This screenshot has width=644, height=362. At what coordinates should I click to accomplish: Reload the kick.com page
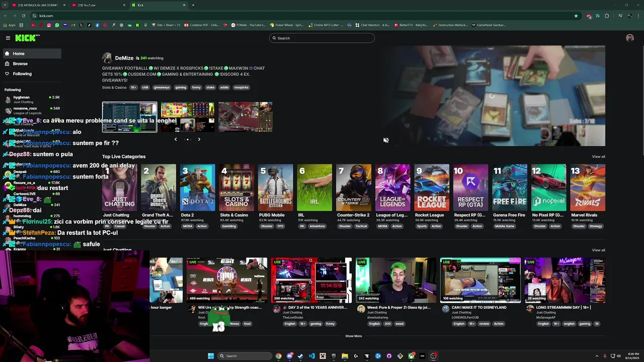(x=23, y=16)
